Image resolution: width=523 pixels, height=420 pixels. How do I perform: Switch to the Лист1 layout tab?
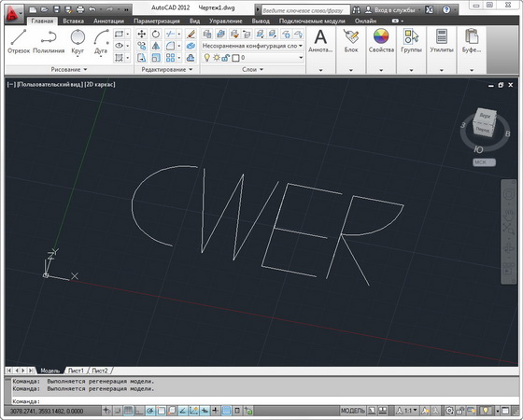click(x=76, y=371)
